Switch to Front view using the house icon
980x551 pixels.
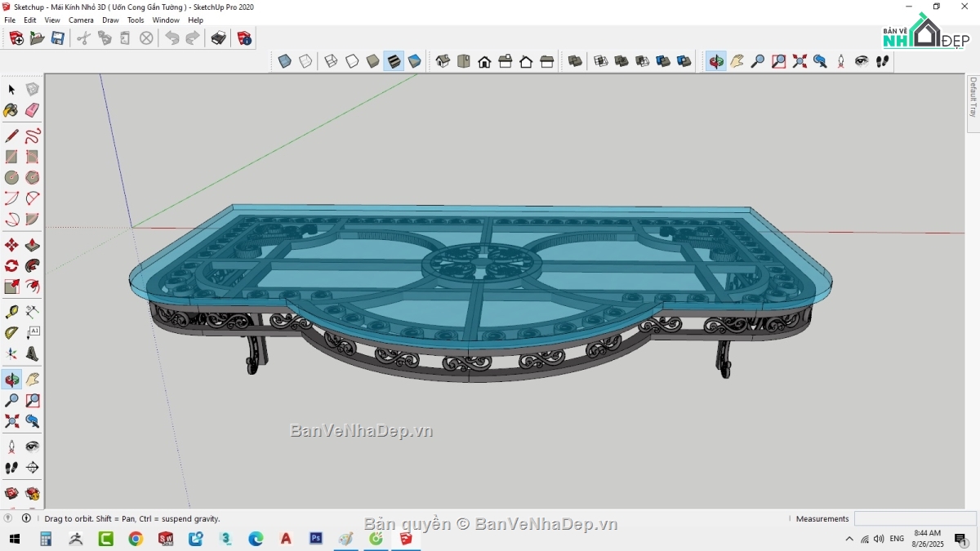click(x=483, y=60)
